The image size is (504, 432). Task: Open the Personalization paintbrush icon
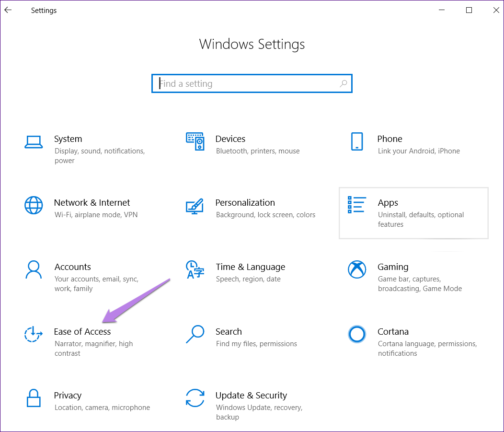pos(195,206)
